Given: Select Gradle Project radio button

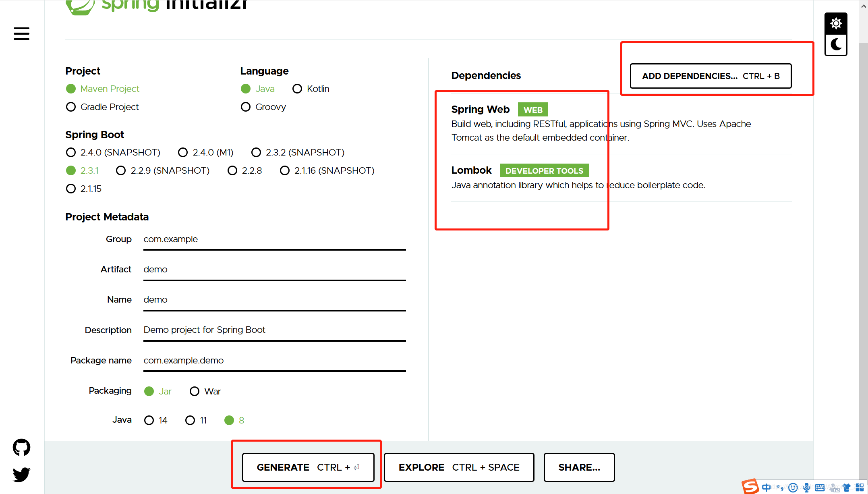Looking at the screenshot, I should pos(71,107).
